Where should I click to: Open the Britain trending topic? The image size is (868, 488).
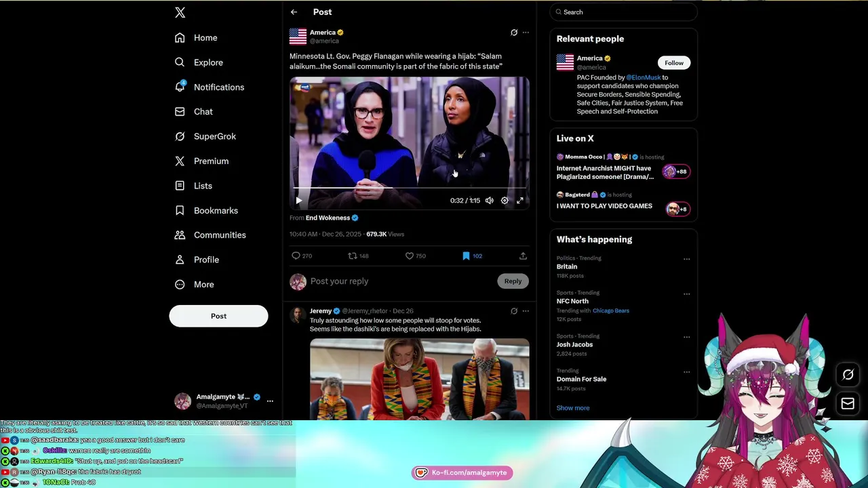567,267
